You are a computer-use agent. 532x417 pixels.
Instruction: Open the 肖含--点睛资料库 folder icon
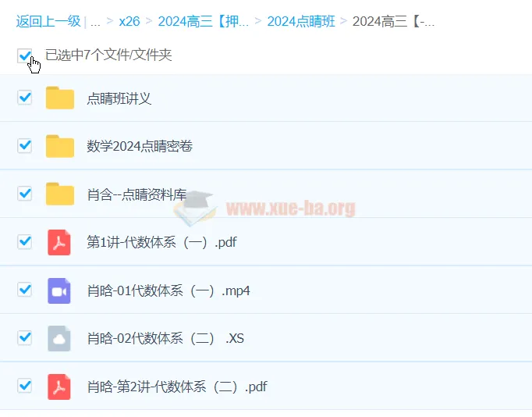coord(60,194)
